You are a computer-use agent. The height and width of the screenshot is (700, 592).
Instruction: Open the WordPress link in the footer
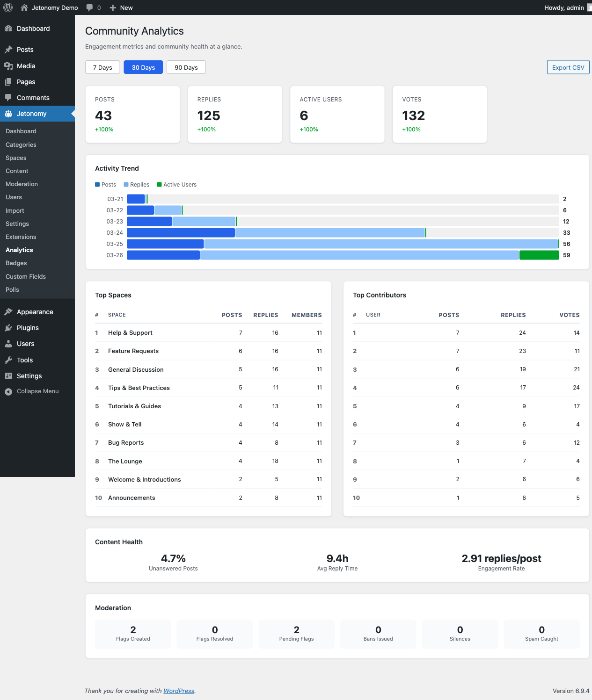coord(179,691)
